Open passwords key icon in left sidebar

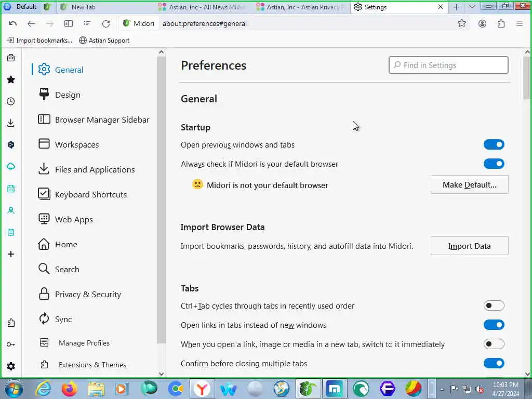(11, 344)
